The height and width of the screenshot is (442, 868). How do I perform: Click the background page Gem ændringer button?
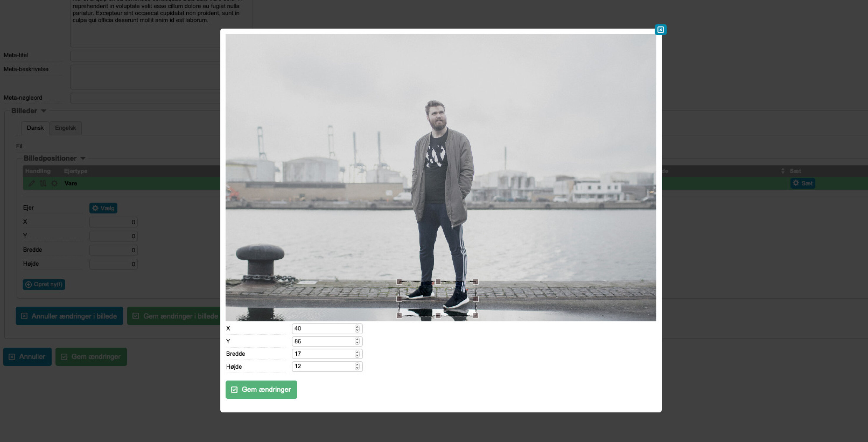pos(91,357)
